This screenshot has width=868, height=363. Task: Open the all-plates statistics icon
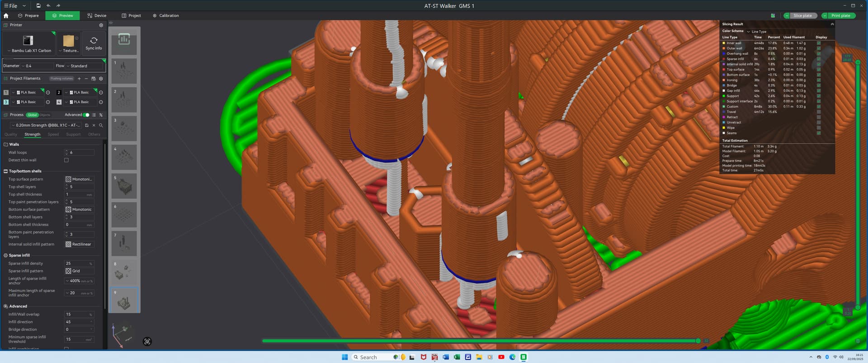(124, 40)
